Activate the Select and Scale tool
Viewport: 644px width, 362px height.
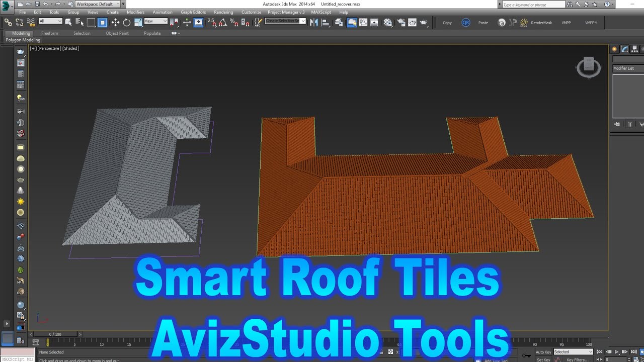pos(138,22)
